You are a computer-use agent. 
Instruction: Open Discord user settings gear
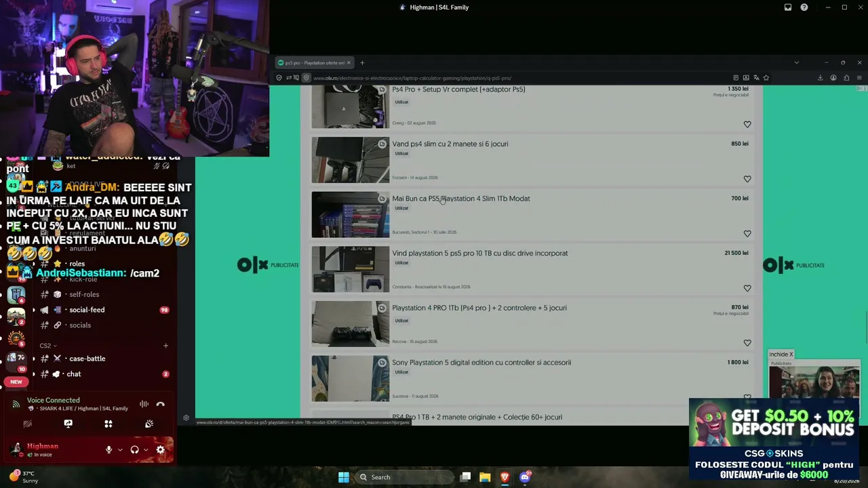(161, 449)
